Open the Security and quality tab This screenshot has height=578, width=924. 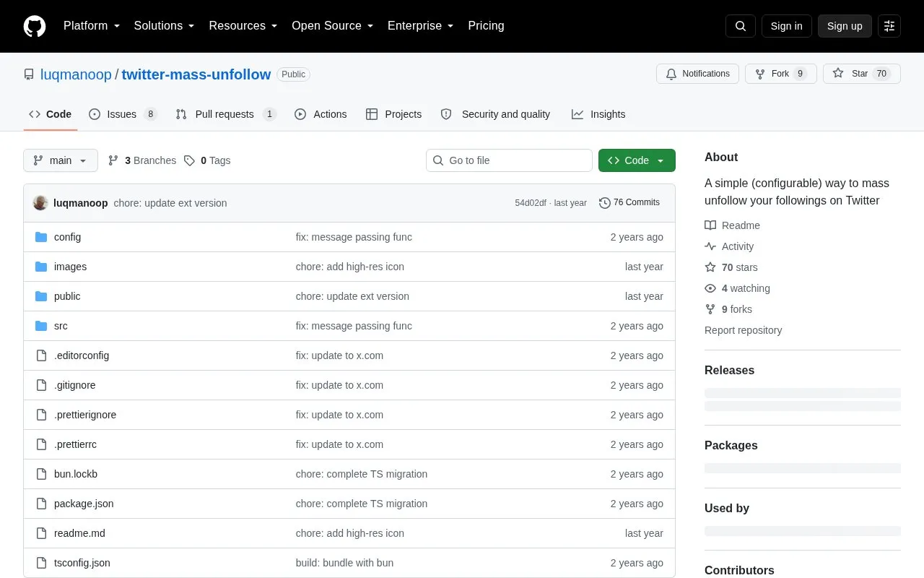[496, 114]
